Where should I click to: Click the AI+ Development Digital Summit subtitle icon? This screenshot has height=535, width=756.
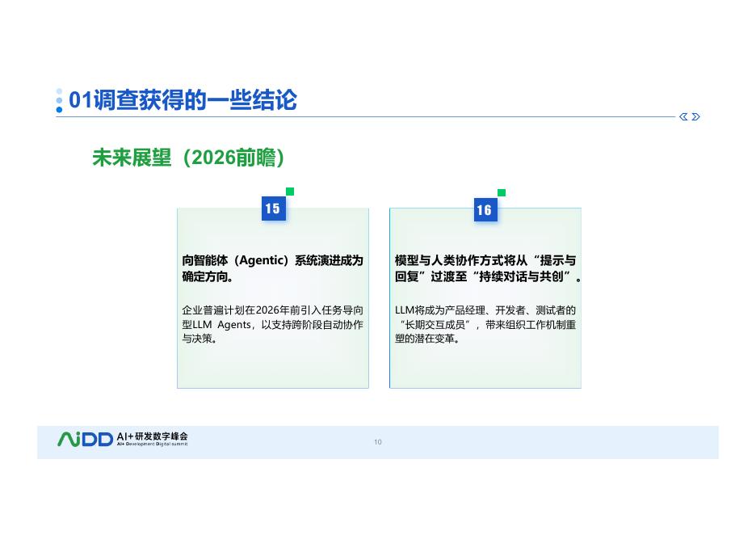click(153, 444)
